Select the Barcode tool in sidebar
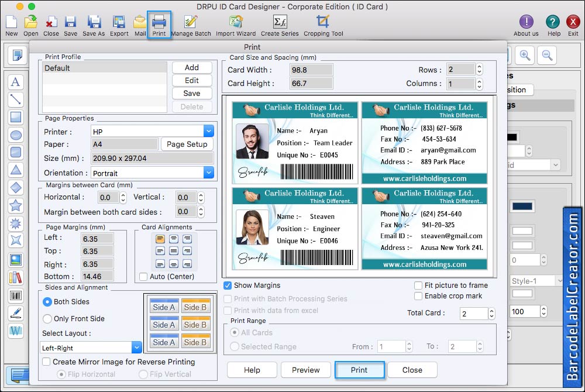Image resolution: width=585 pixels, height=392 pixels. [16, 296]
